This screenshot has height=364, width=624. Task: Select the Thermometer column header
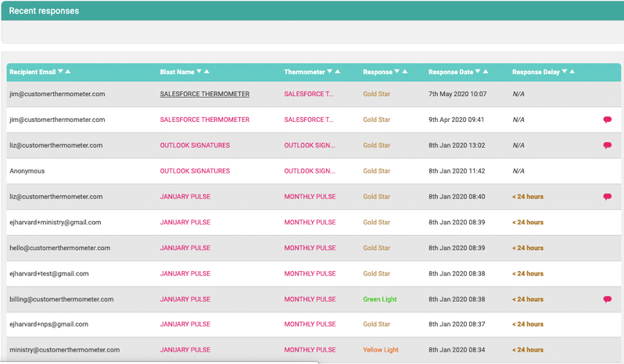(304, 72)
